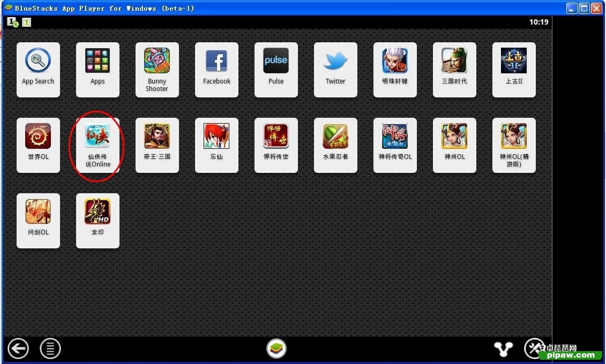Launch the Pulse app
606x364 pixels.
276,70
